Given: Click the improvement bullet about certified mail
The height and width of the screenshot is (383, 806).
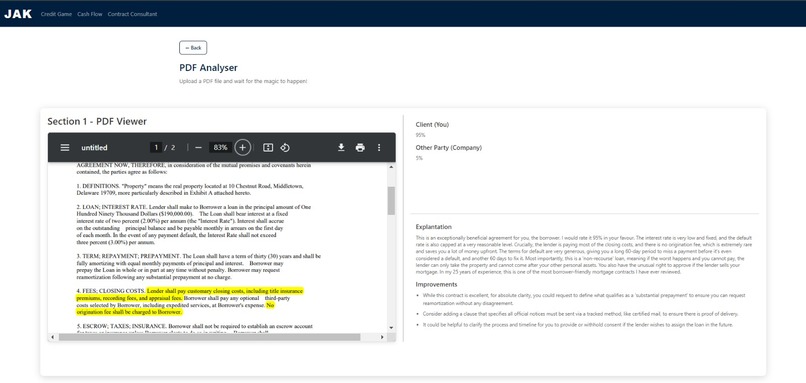Looking at the screenshot, I should pos(580,314).
